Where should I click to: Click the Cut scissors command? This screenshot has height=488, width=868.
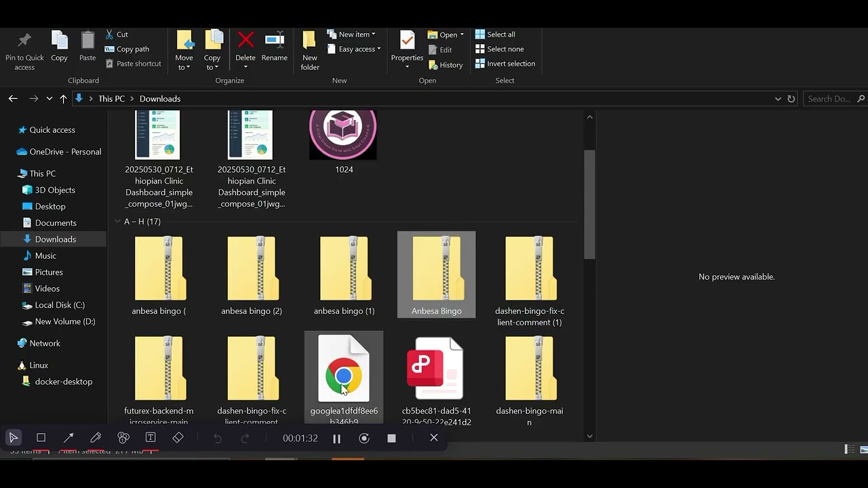pos(116,35)
